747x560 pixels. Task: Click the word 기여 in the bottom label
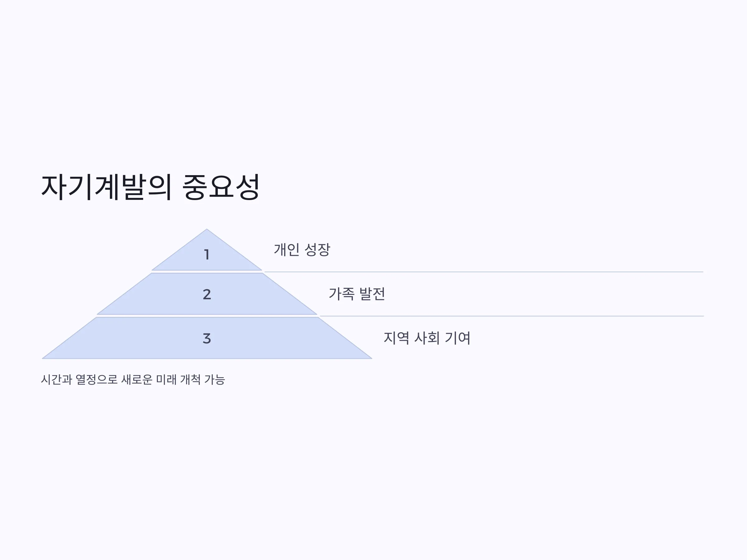(x=458, y=338)
